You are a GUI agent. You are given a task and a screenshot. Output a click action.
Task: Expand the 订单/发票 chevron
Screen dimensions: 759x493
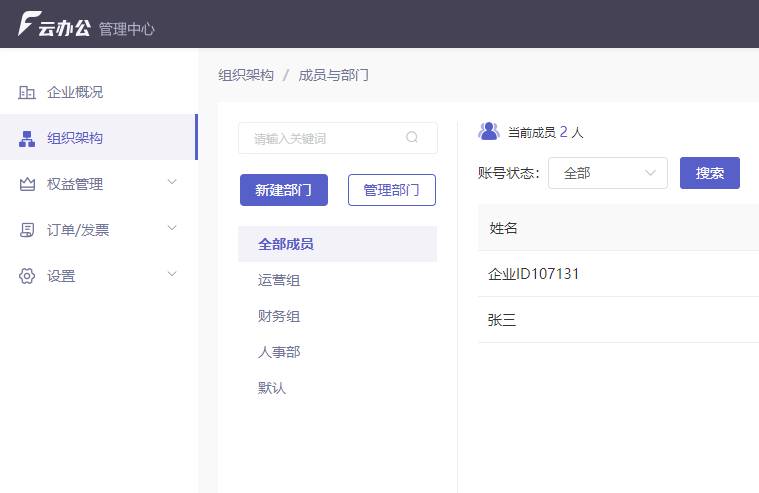click(172, 228)
